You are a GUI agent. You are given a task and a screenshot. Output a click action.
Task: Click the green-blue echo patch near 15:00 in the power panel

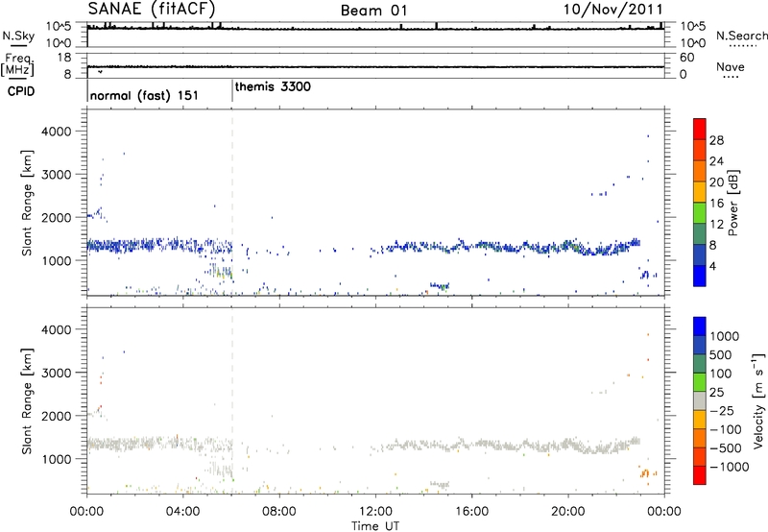[x=440, y=285]
